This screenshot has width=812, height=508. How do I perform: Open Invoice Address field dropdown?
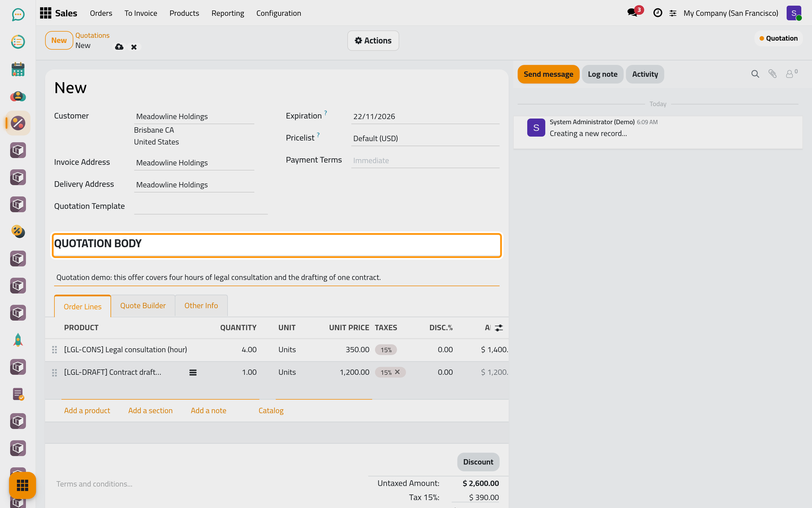pos(194,163)
